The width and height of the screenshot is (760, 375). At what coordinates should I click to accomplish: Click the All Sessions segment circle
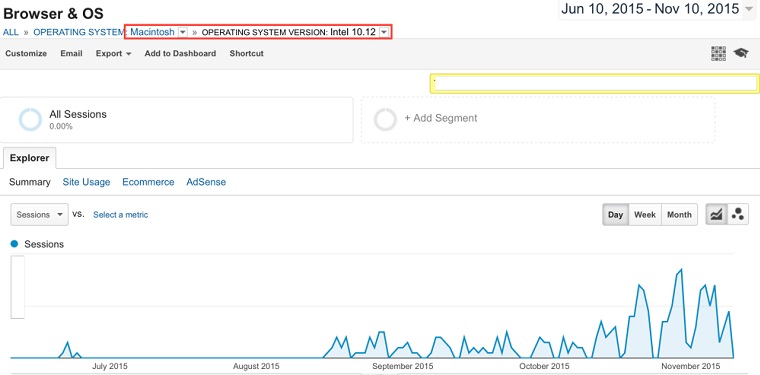coord(30,120)
